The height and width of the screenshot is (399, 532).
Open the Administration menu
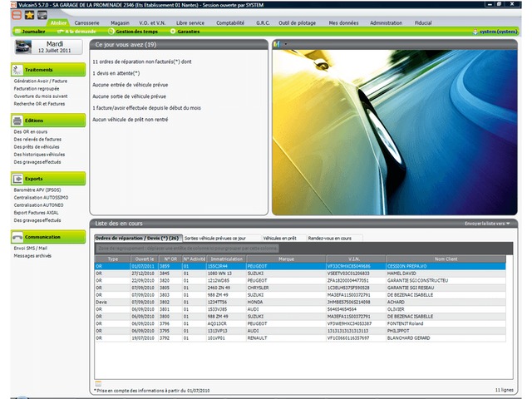click(x=386, y=22)
